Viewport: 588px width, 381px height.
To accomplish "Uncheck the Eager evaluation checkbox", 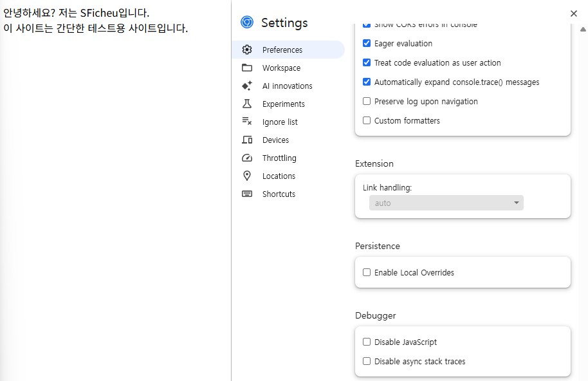I will coord(367,43).
